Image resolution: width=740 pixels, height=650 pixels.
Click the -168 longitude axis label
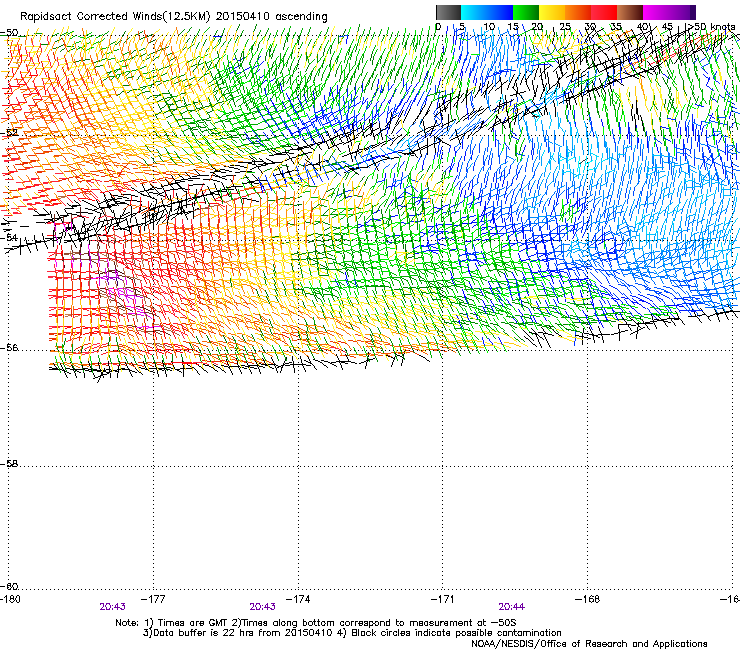[x=588, y=599]
